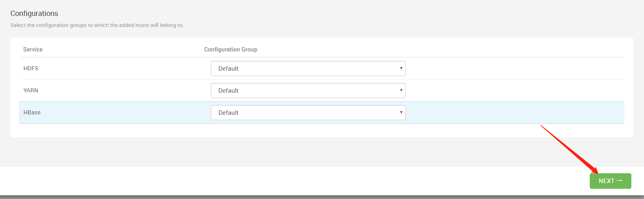The image size is (644, 199).
Task: Click the Default text in HDFS dropdown
Action: (228, 69)
